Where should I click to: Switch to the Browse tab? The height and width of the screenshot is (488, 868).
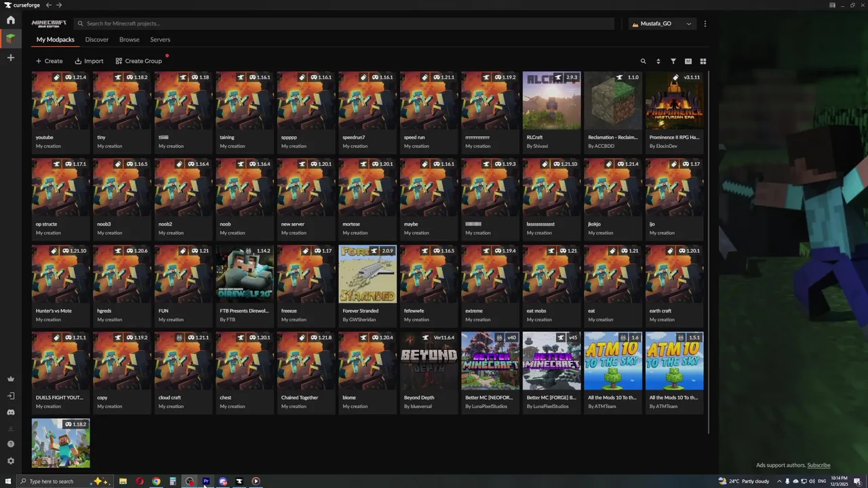click(x=130, y=39)
